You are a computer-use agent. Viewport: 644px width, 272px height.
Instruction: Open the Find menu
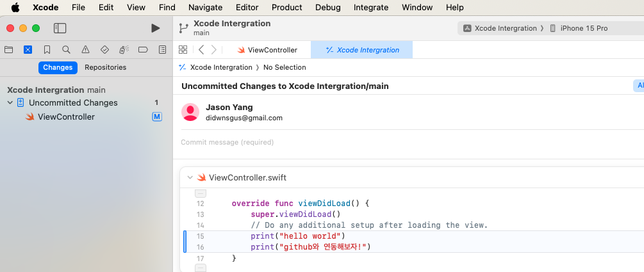pos(167,8)
